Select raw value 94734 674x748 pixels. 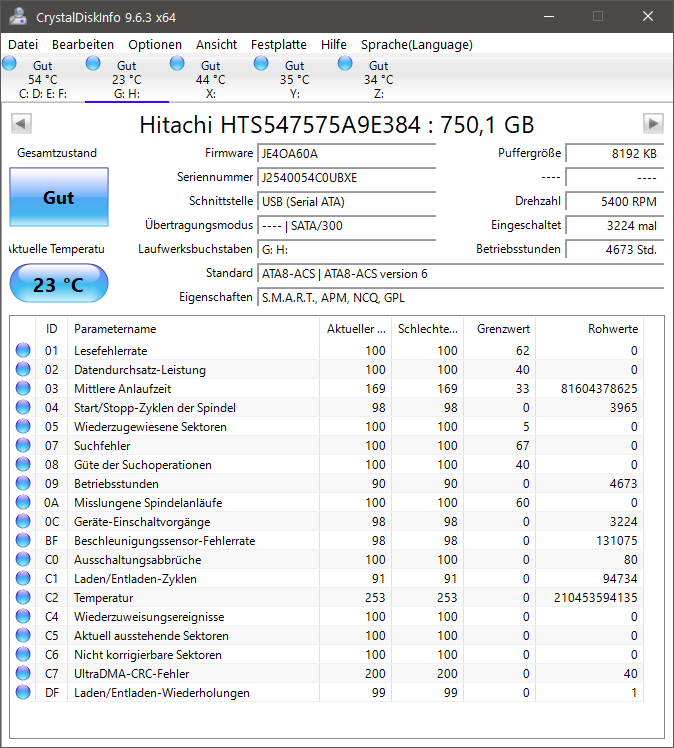pyautogui.click(x=620, y=579)
